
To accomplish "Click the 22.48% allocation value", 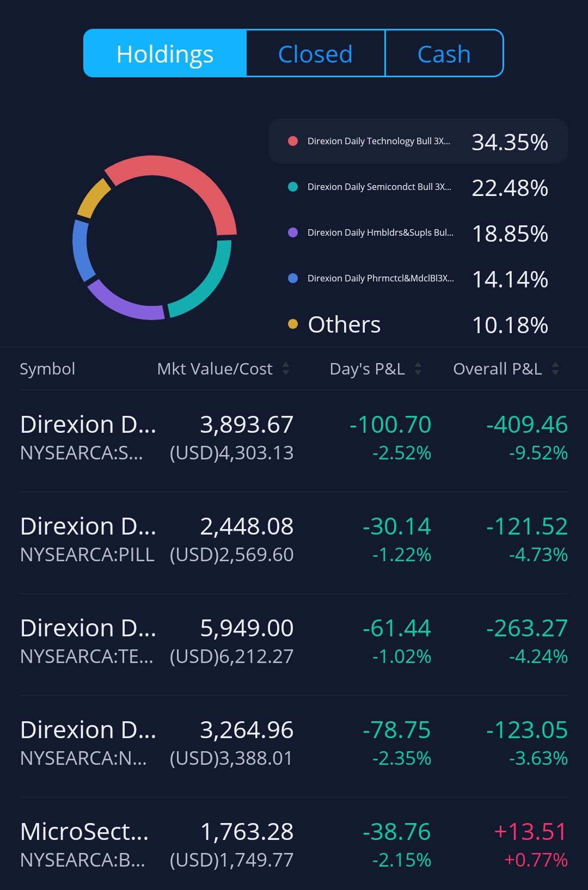I will (510, 188).
